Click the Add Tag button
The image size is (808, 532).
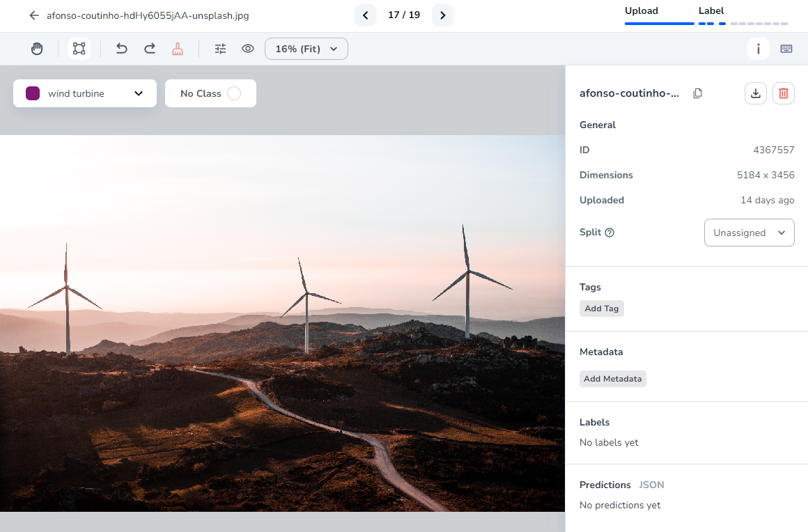(x=602, y=308)
